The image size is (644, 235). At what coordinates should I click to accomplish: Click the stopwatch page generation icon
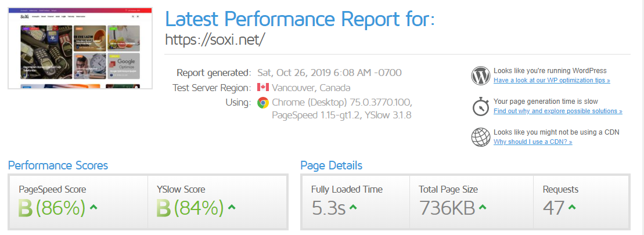tap(480, 107)
